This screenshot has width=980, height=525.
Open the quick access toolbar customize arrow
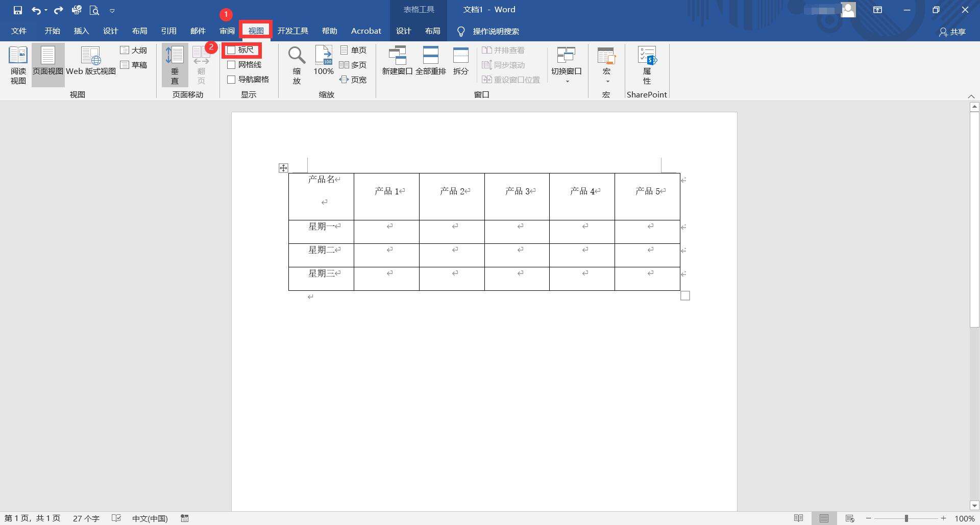pyautogui.click(x=112, y=10)
